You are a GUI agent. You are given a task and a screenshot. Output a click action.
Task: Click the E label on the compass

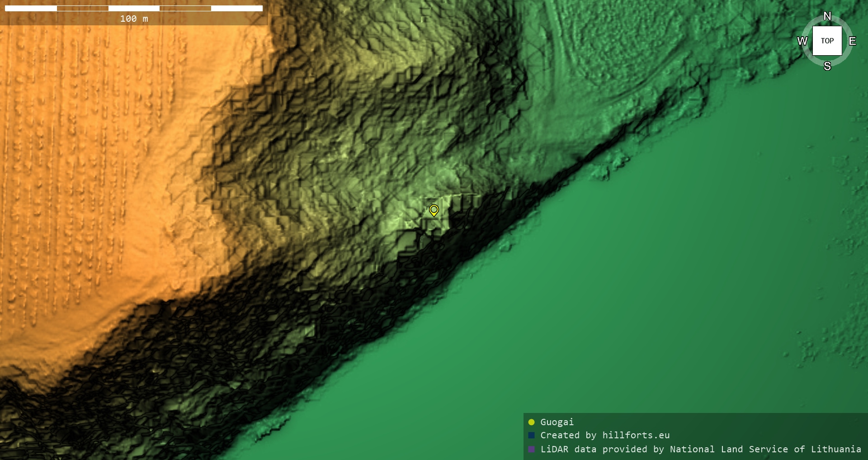pyautogui.click(x=852, y=41)
